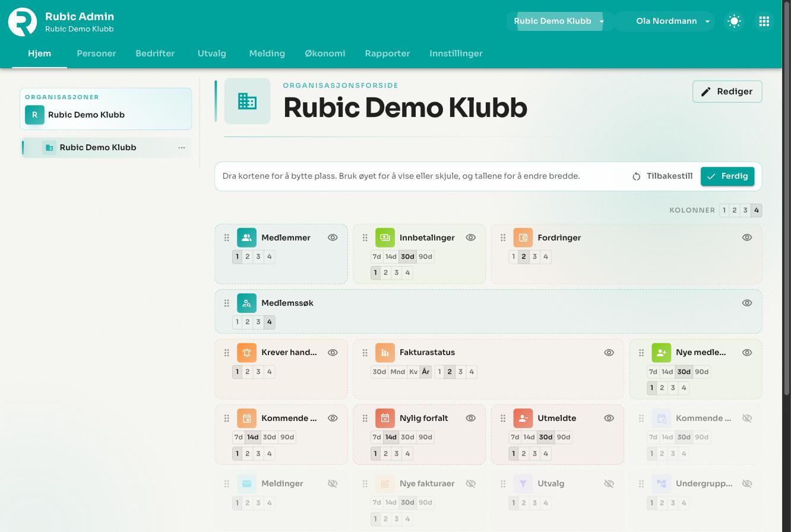
Task: Open the Rubic Demo Klubb organization dropdown
Action: coord(559,21)
